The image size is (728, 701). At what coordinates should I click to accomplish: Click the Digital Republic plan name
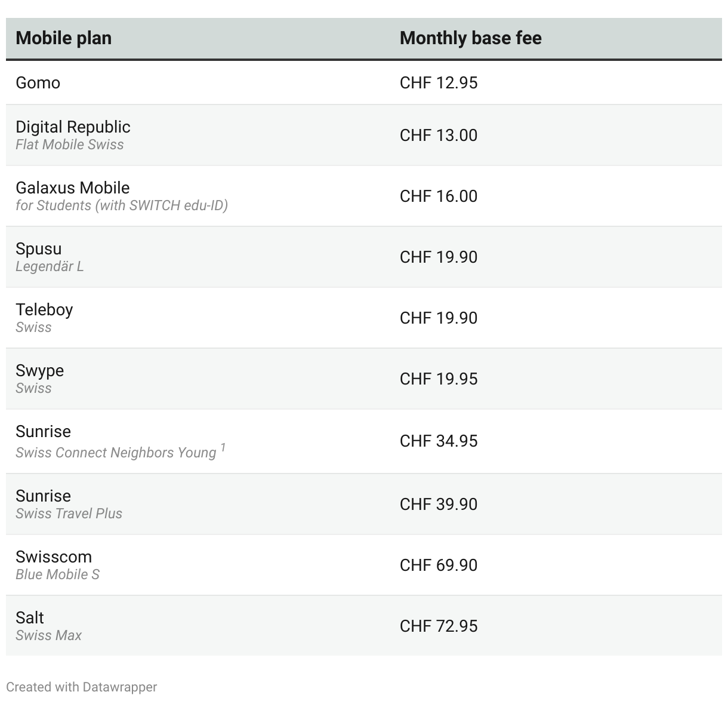[x=73, y=127]
